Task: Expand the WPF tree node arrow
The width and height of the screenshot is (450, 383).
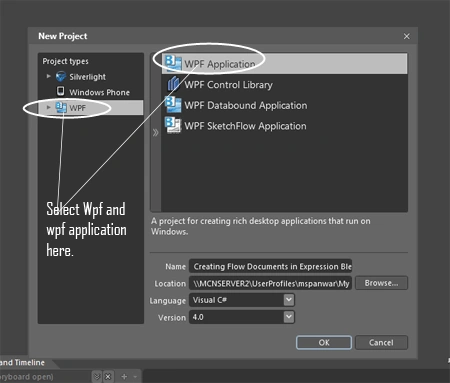Action: [x=49, y=107]
